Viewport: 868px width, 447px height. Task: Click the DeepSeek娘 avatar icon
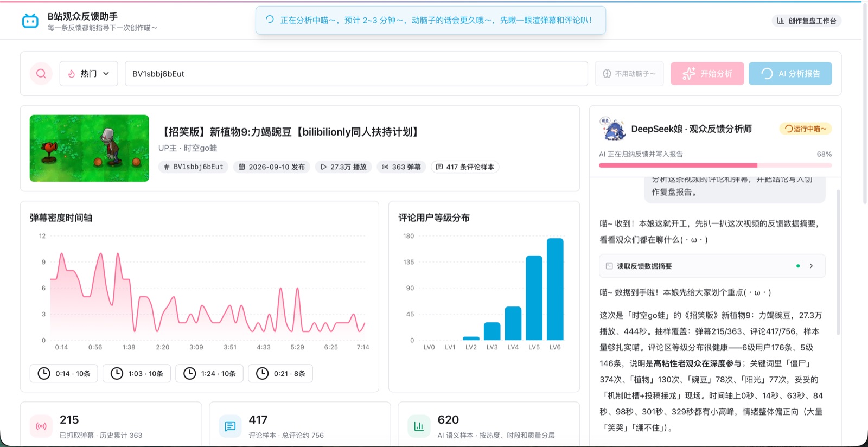pyautogui.click(x=612, y=129)
